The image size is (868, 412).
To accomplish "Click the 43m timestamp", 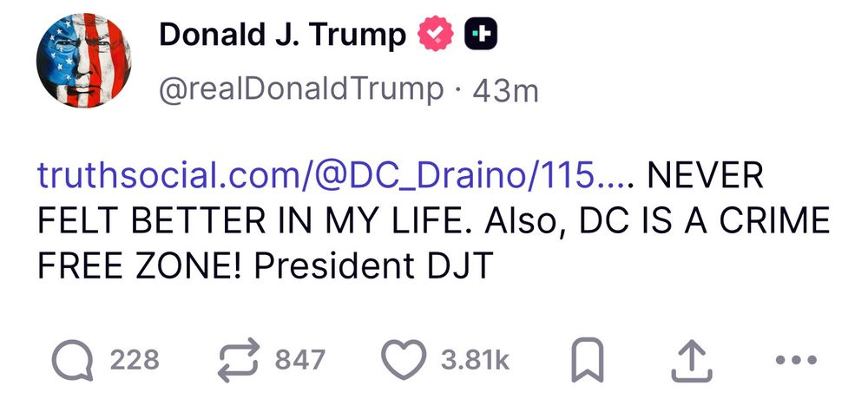I will 505,91.
